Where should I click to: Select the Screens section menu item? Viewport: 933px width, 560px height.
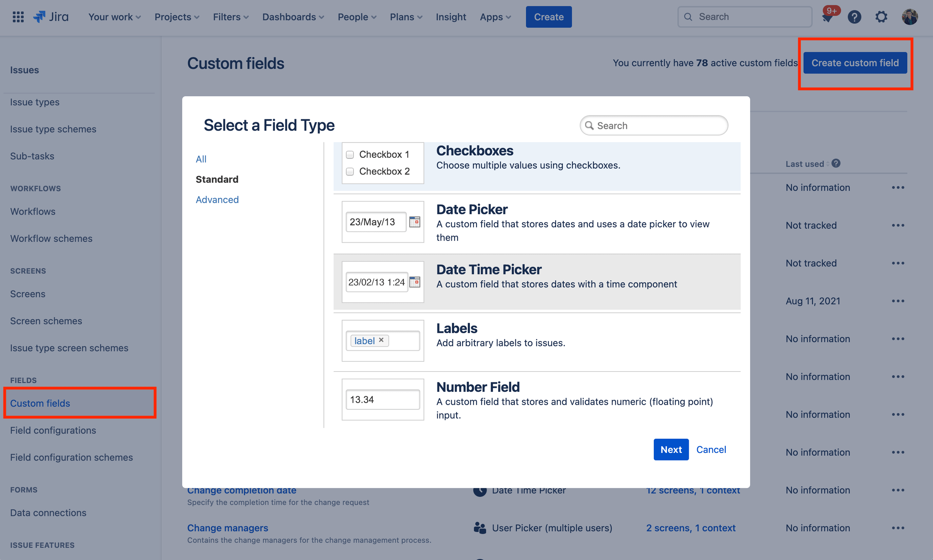click(27, 293)
